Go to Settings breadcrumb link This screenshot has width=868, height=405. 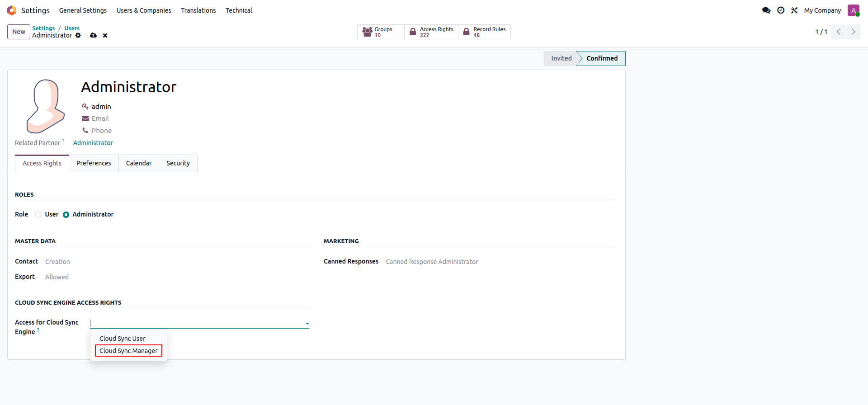[x=43, y=28]
